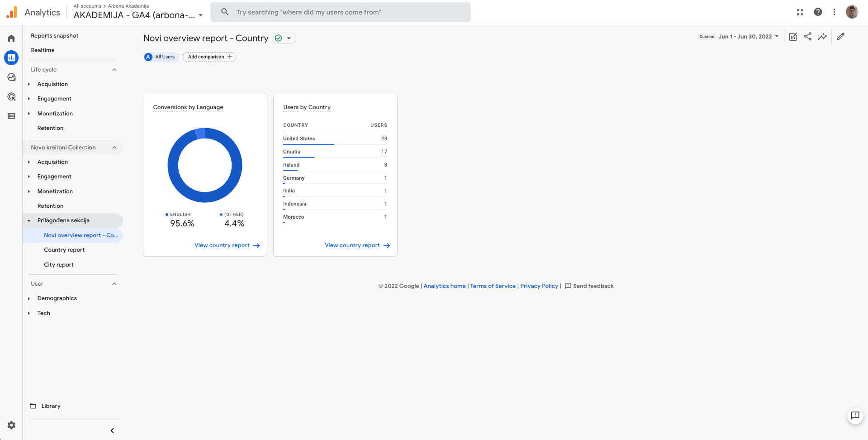Click the search magnifier icon
The image size is (868, 440).
(x=225, y=12)
